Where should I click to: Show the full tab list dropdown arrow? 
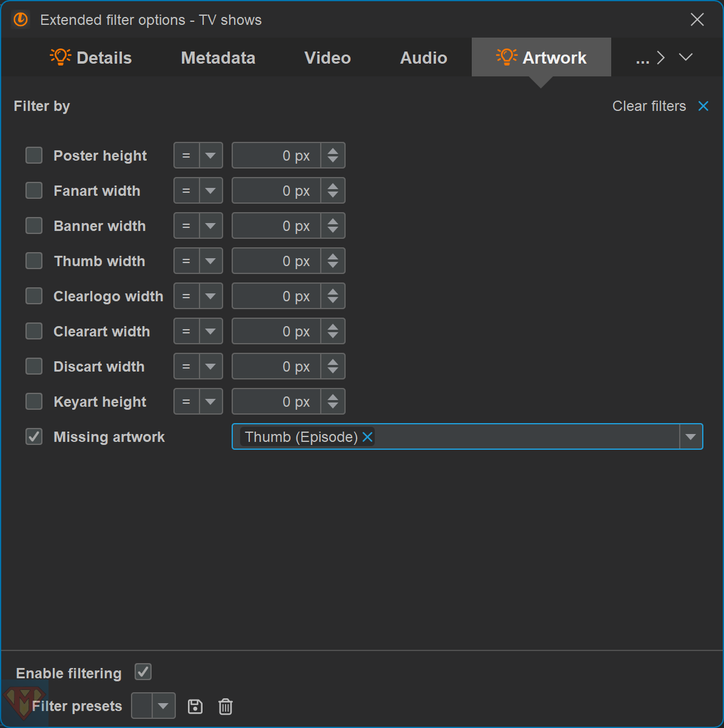[x=686, y=58]
